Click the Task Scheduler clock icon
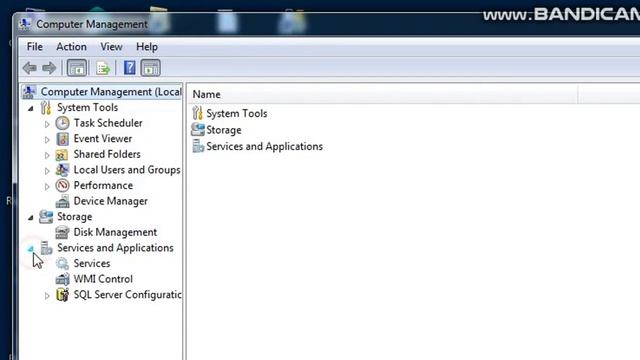Screen dimensions: 640x360 (62, 123)
